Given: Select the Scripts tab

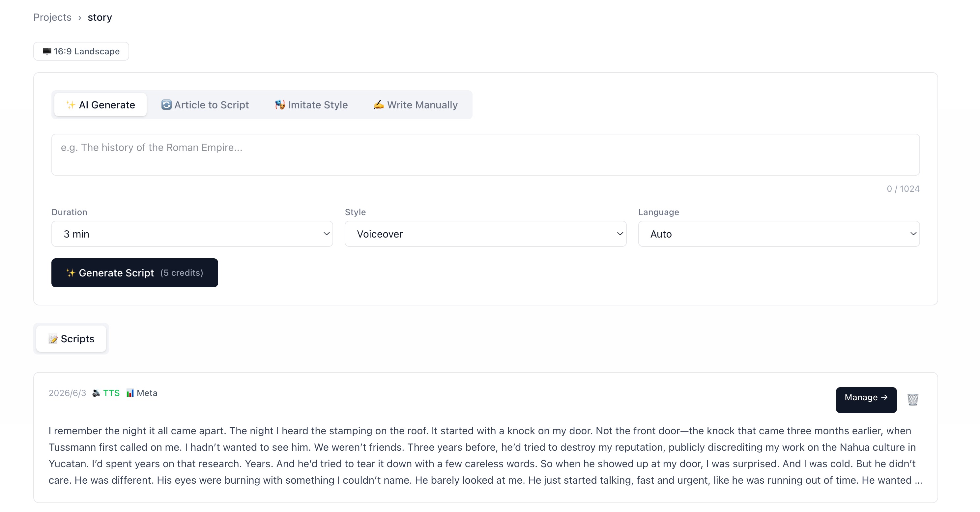Looking at the screenshot, I should (71, 339).
